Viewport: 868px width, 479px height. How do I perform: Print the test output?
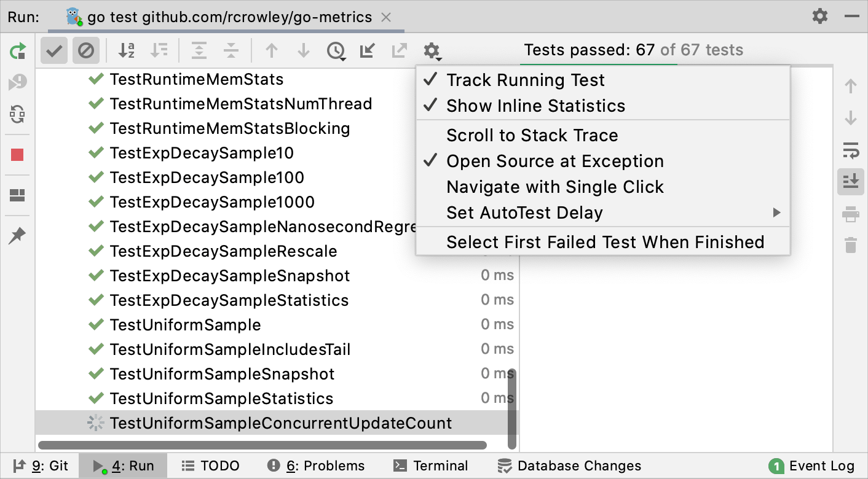point(850,214)
